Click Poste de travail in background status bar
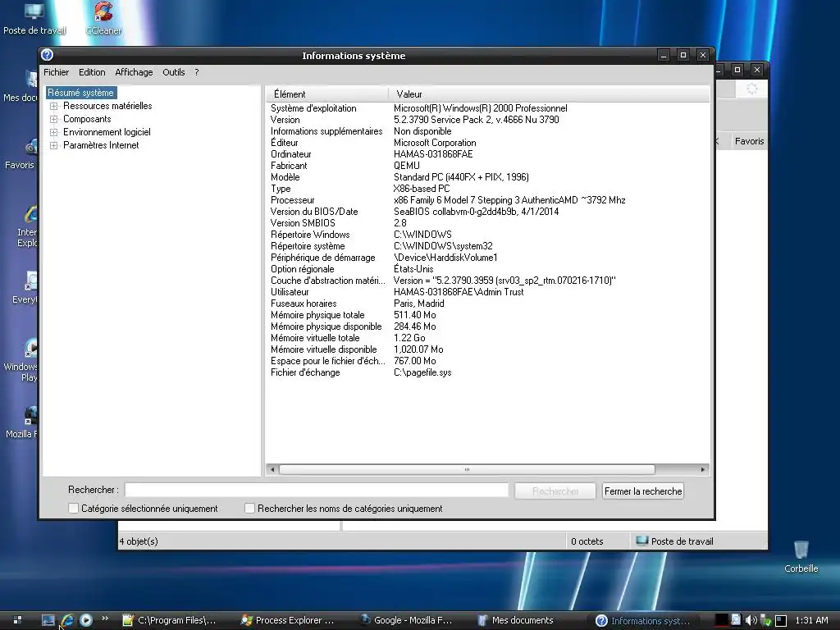 click(x=675, y=541)
